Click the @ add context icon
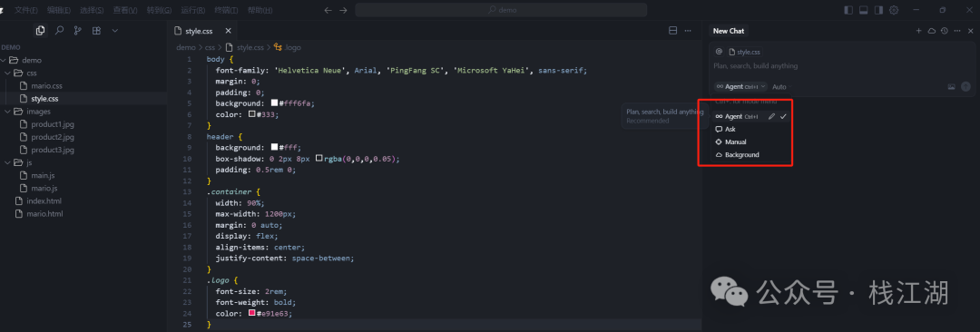980x332 pixels. pyautogui.click(x=719, y=52)
